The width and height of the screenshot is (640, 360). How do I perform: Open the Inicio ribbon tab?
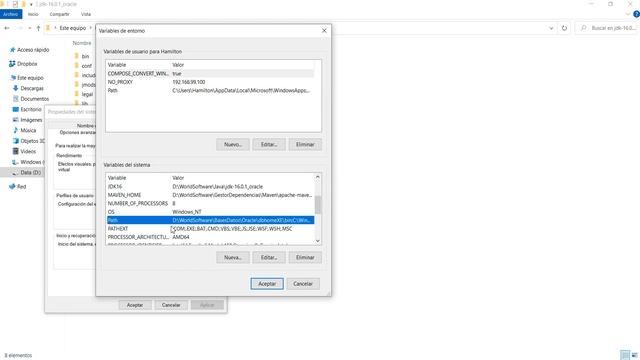tap(33, 14)
